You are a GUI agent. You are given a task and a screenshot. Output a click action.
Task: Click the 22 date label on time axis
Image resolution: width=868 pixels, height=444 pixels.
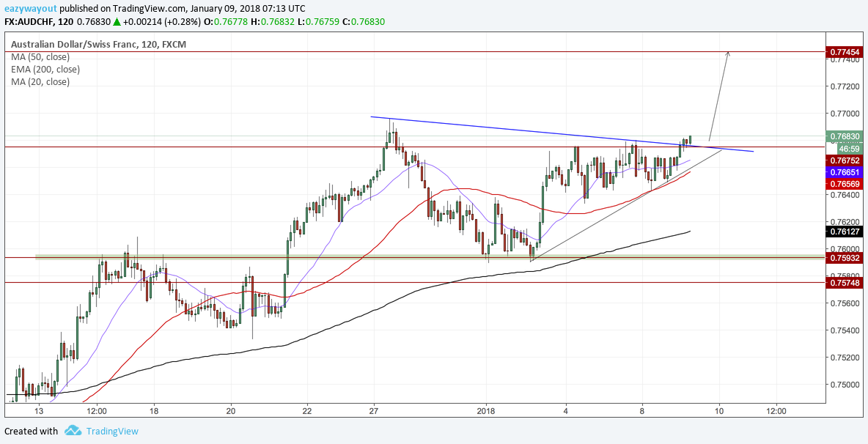[x=307, y=411]
